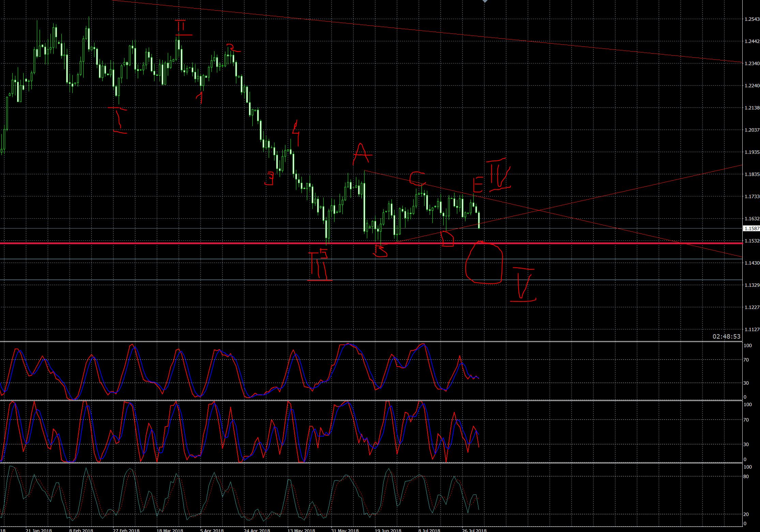
Task: Click the candle countdown timer 02:48:53
Action: pyautogui.click(x=727, y=337)
